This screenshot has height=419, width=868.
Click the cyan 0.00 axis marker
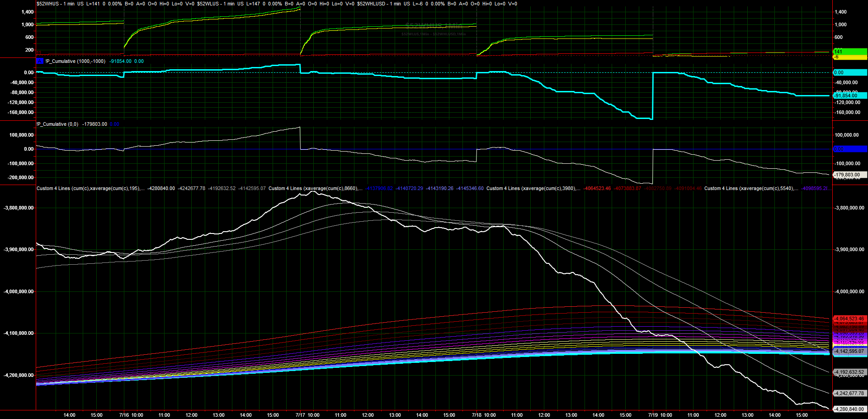pyautogui.click(x=850, y=72)
